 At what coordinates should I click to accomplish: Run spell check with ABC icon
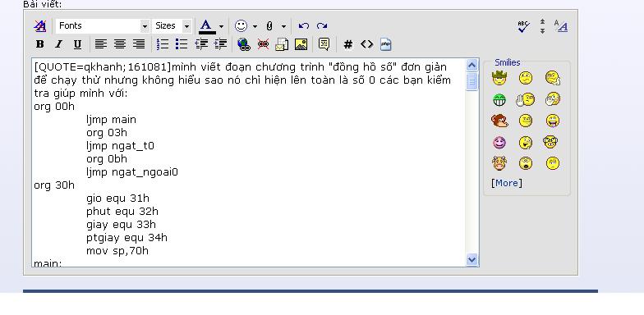click(523, 26)
